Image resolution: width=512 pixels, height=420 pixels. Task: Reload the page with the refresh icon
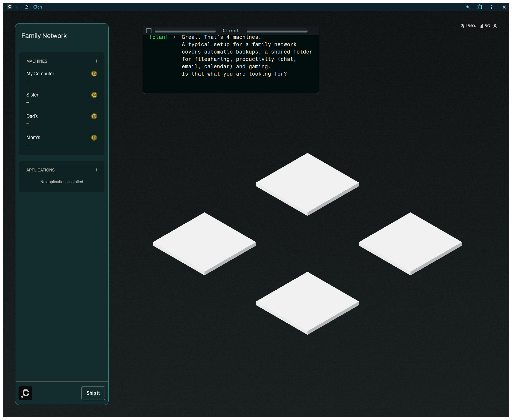point(26,7)
